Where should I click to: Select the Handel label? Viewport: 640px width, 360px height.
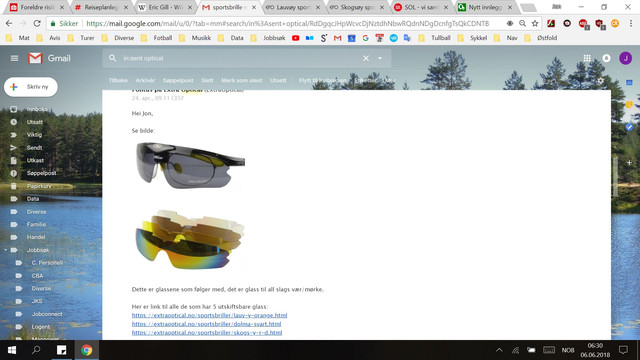[x=36, y=237]
